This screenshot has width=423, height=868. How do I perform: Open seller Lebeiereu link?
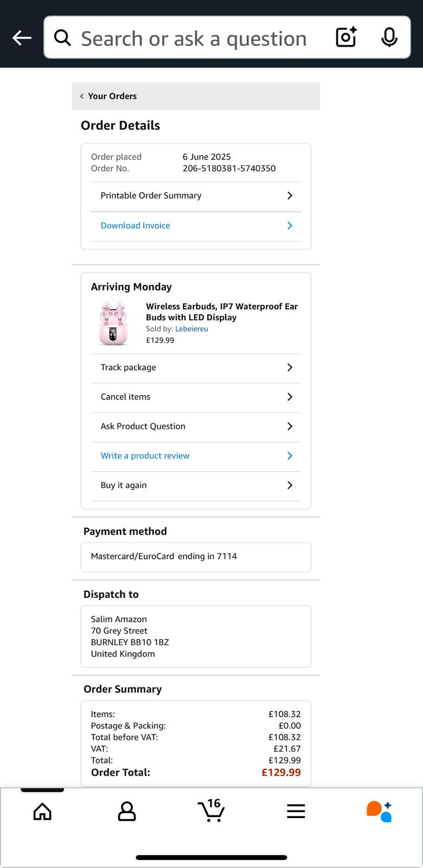[191, 329]
